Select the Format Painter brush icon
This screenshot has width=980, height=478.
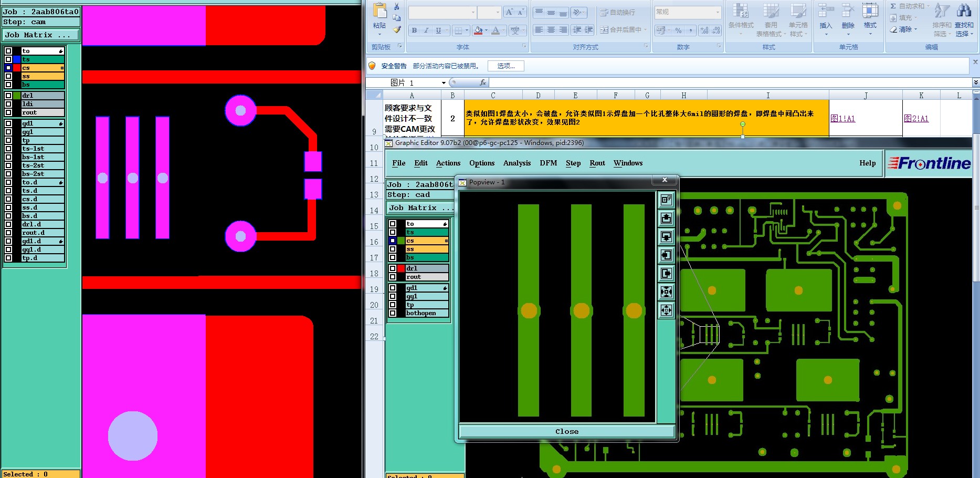coord(397,29)
